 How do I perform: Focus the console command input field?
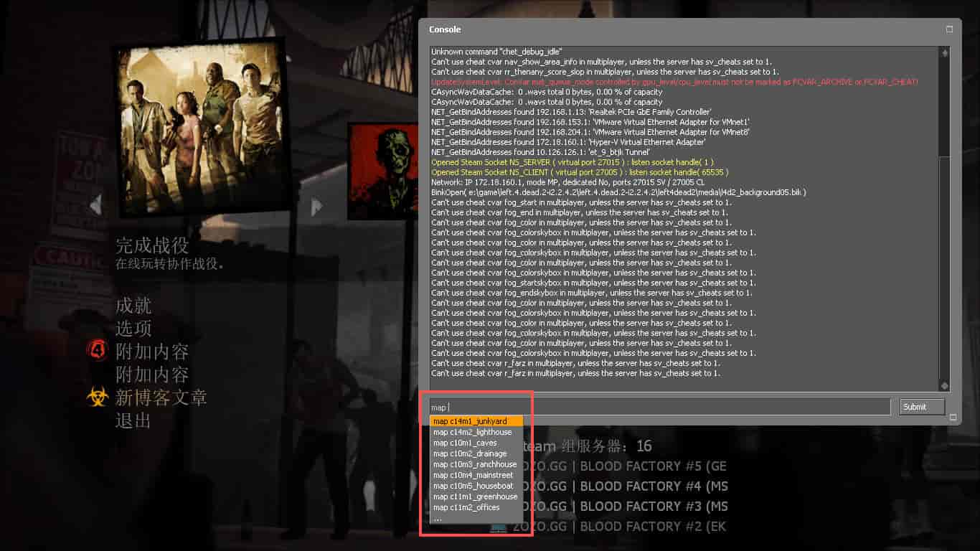pos(659,408)
